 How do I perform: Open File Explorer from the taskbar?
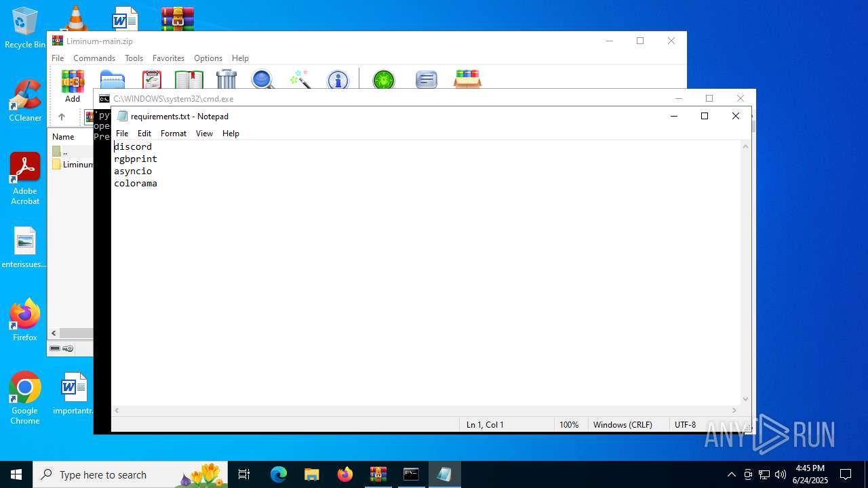(312, 474)
